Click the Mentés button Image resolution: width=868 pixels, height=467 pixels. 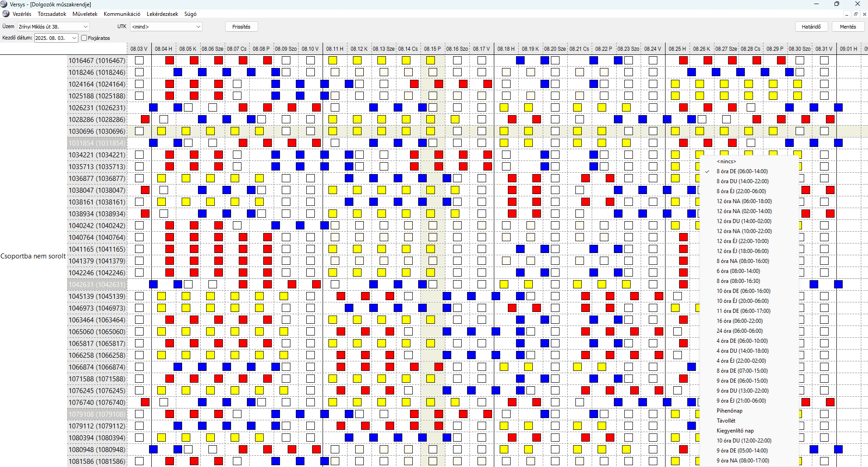coord(848,27)
